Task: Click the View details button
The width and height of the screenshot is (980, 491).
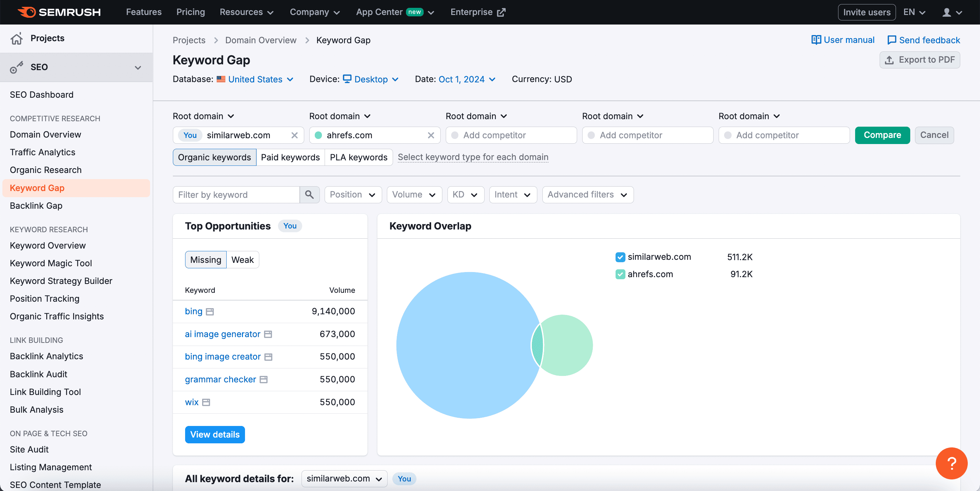Action: tap(215, 434)
